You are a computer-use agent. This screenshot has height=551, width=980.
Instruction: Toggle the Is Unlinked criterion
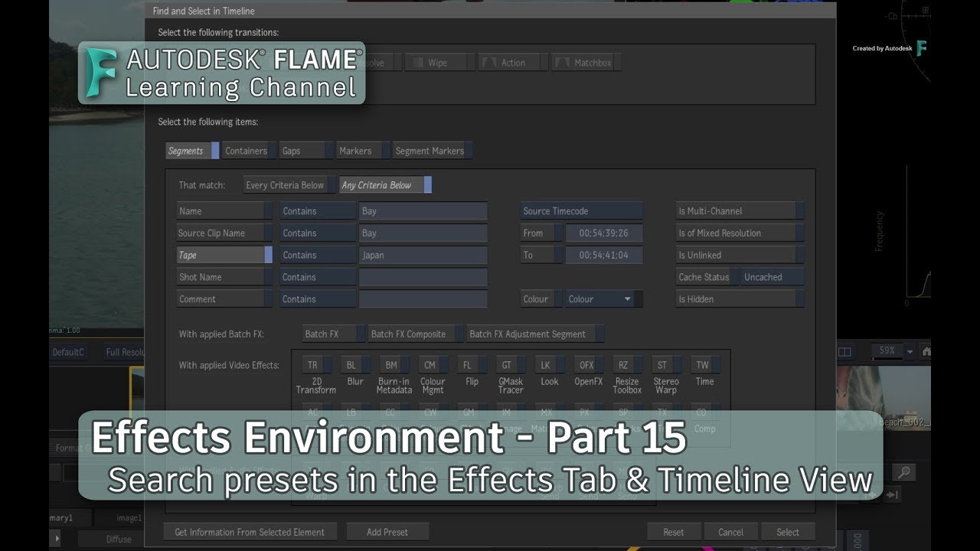[740, 255]
